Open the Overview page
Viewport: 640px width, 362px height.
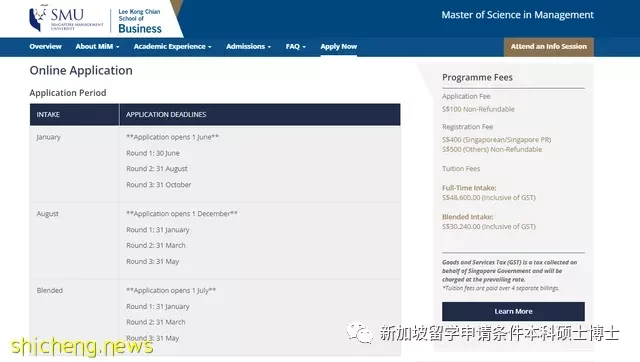click(45, 47)
